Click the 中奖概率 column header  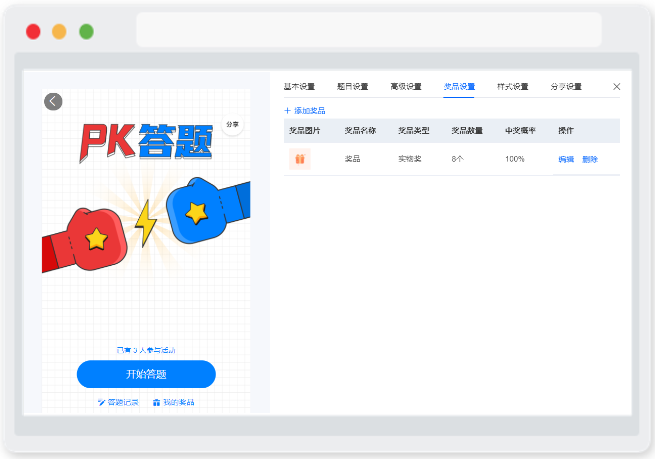pos(520,131)
